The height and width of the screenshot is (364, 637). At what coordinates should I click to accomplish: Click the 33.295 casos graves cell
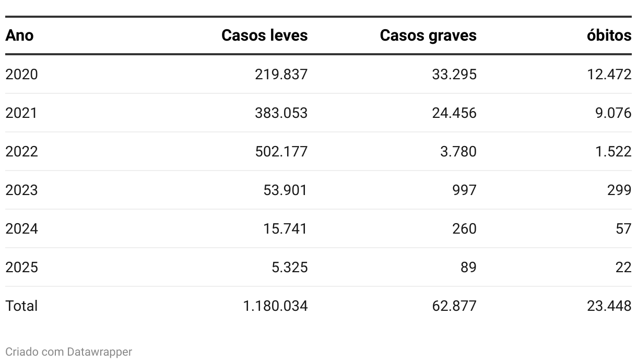coord(454,75)
